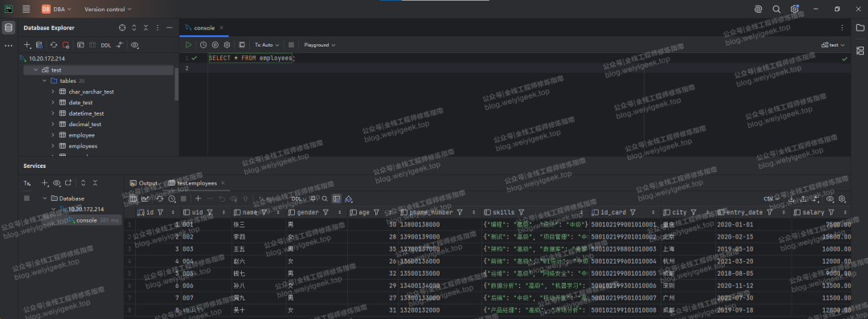Expand the char_varchar_test table
Screen dimensions: 868x319
(53, 92)
